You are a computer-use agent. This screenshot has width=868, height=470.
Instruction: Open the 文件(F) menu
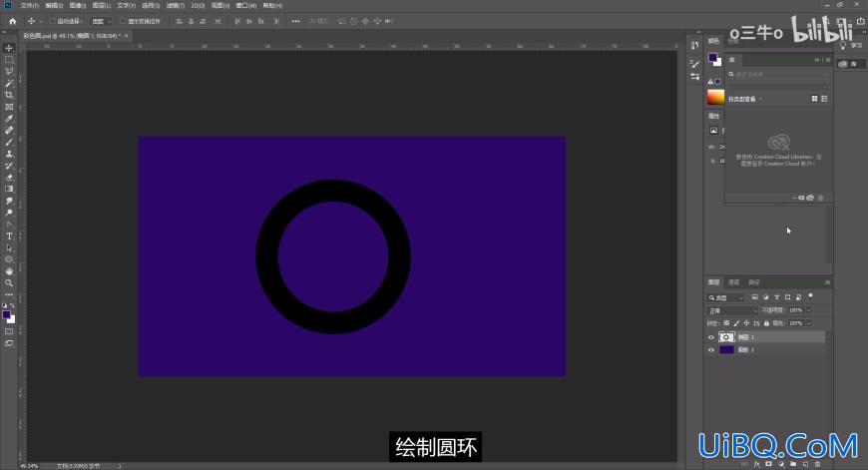coord(29,6)
